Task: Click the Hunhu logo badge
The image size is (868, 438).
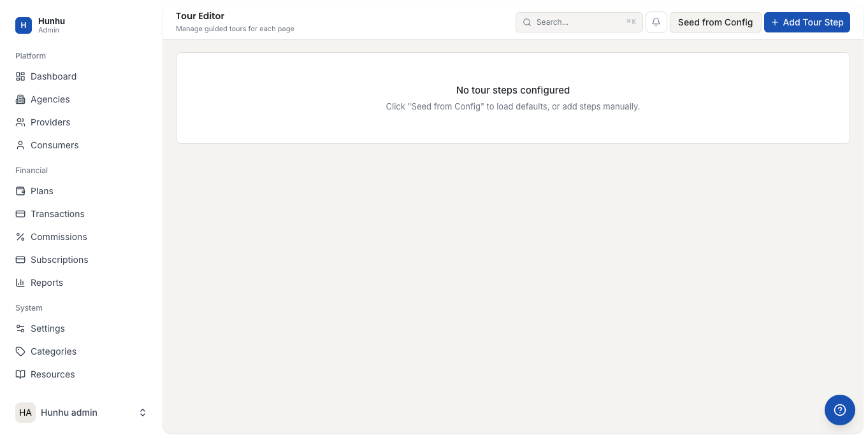Action: click(24, 25)
